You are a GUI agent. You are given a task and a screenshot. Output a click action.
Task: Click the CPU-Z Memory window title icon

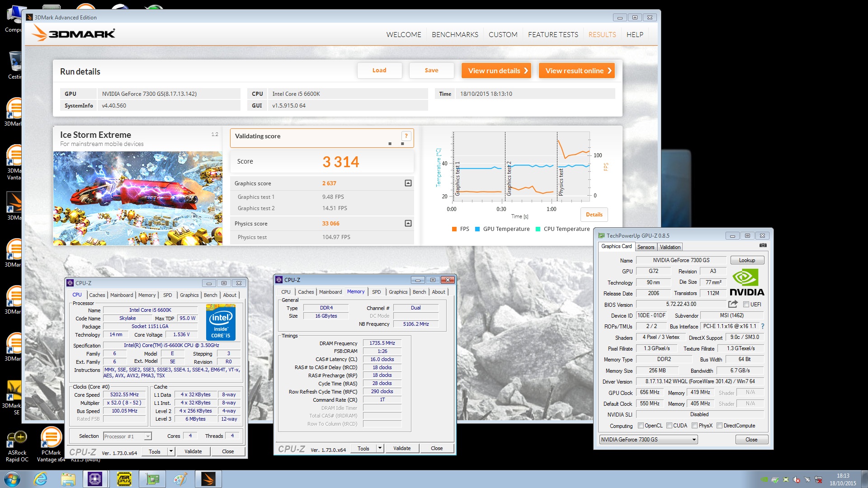pos(279,280)
